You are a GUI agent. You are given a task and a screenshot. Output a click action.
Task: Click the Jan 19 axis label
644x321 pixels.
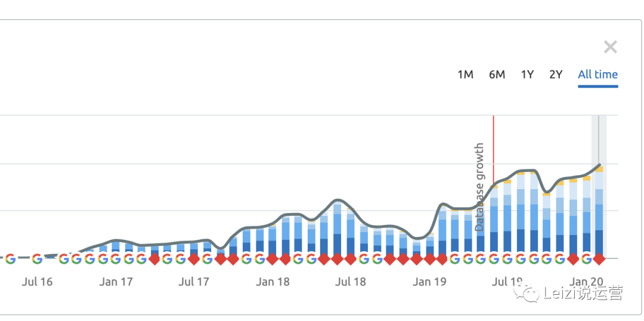pos(429,282)
